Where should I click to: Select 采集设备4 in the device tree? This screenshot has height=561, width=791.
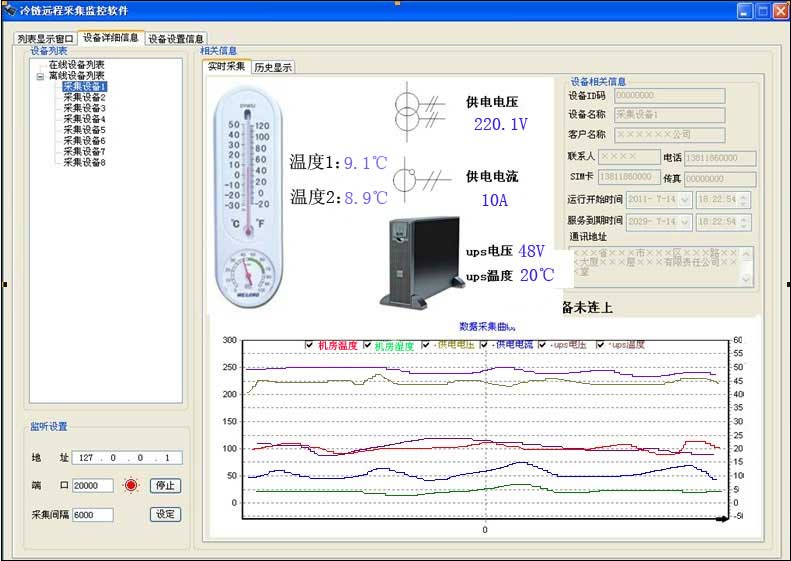click(84, 119)
